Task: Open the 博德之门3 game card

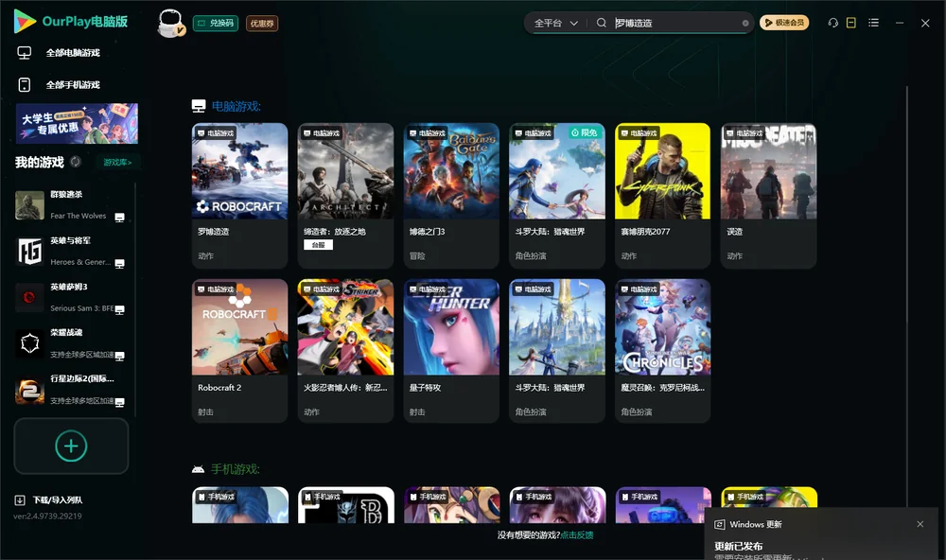Action: point(451,196)
